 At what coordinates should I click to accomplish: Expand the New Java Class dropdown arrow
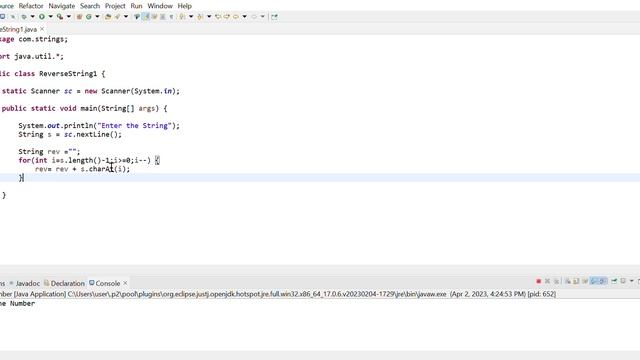click(98, 17)
